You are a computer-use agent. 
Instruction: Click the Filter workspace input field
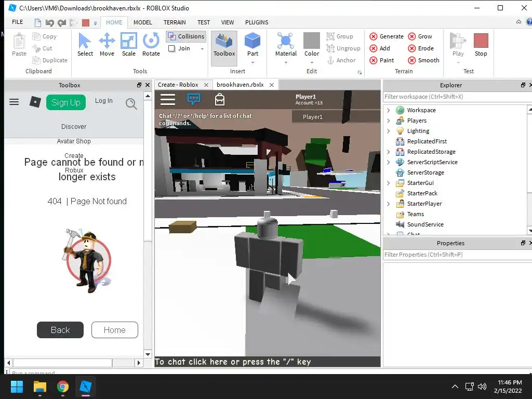(457, 97)
